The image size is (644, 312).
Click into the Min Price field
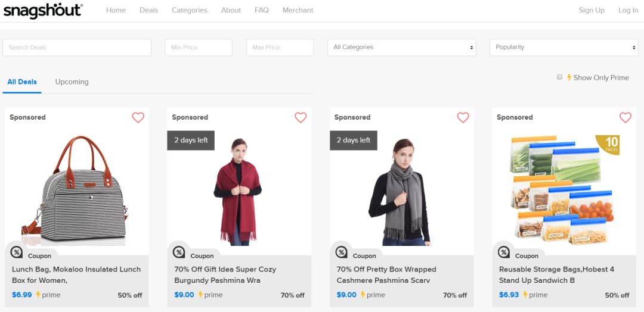point(199,47)
